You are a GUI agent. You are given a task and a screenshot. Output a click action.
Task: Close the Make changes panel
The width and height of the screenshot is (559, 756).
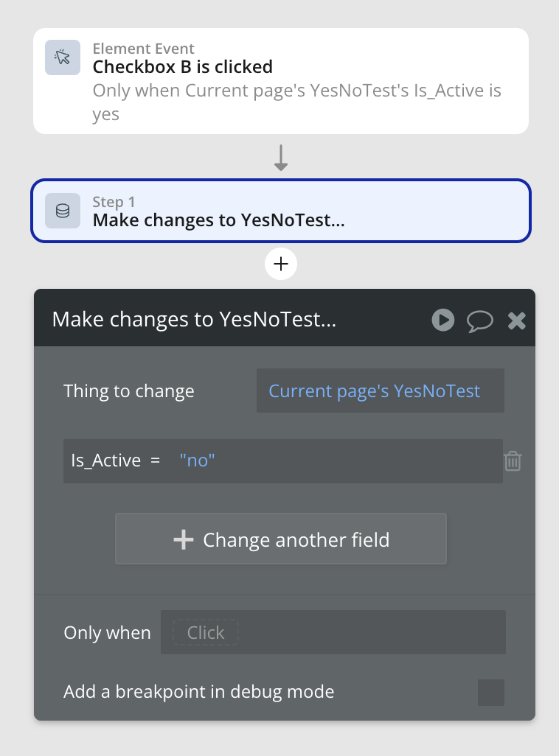click(x=517, y=320)
